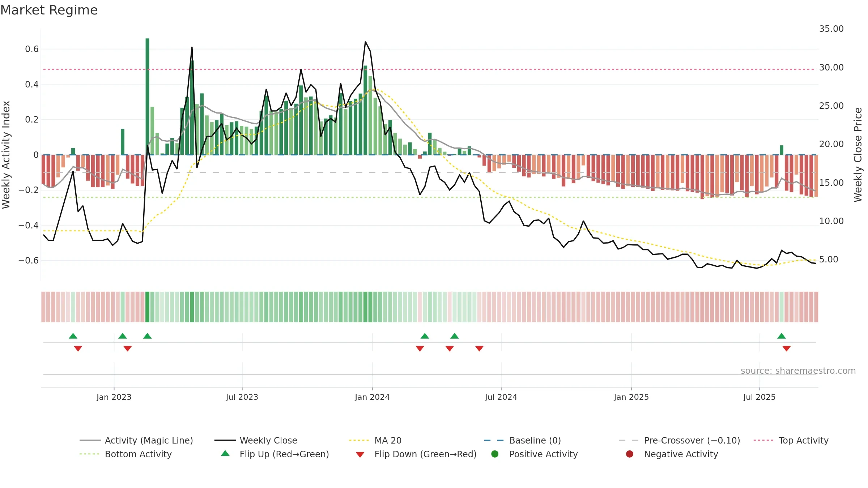Click the red down-triangle icon in the legend
868x488 pixels.
click(x=360, y=455)
